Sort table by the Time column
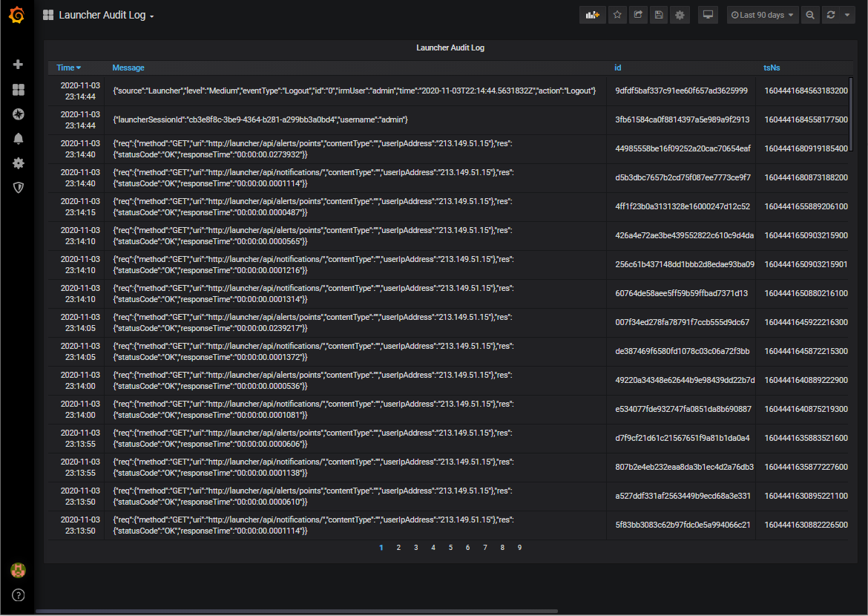This screenshot has width=868, height=616. 69,68
